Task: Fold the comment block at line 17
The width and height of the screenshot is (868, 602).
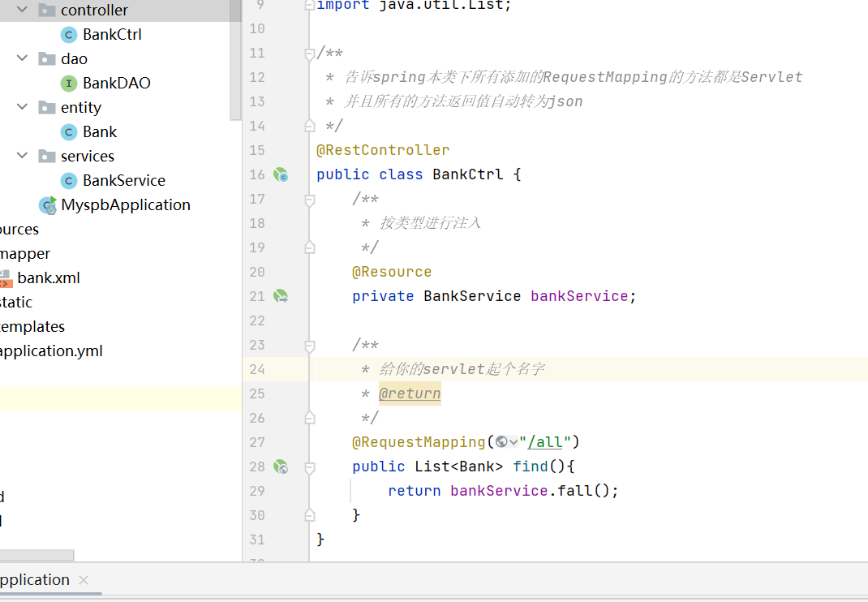Action: [x=310, y=200]
